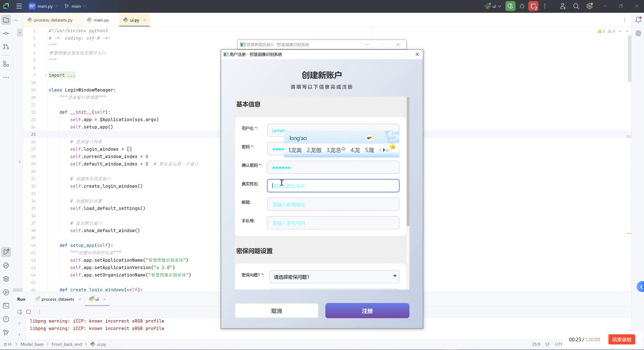The height and width of the screenshot is (350, 644).
Task: Open the main hamburger menu
Action: coord(19,6)
